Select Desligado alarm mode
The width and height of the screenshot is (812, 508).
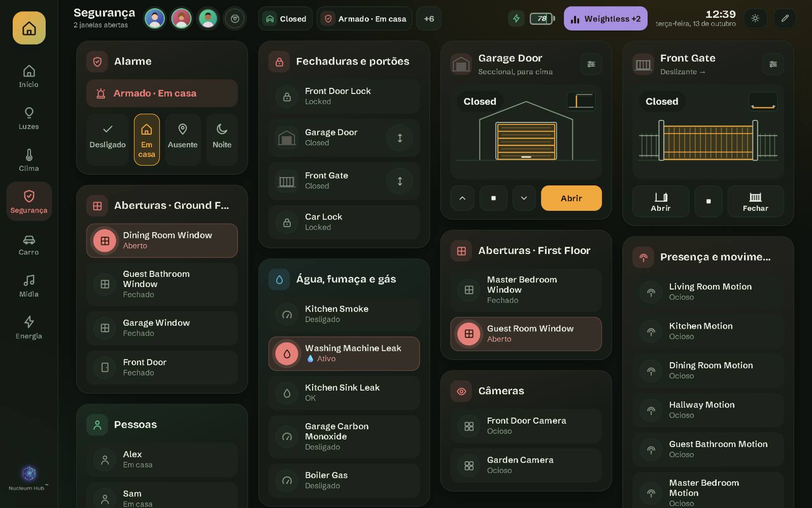[x=108, y=139]
